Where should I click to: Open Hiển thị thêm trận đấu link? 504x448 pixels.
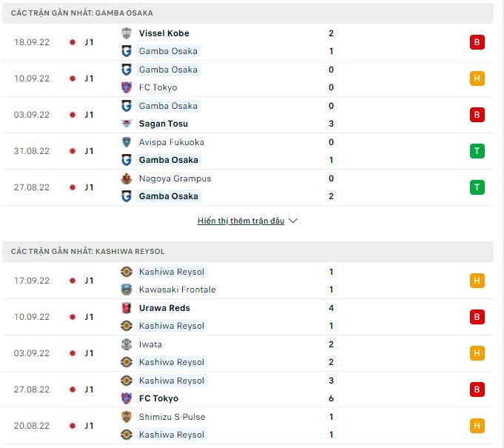(241, 221)
